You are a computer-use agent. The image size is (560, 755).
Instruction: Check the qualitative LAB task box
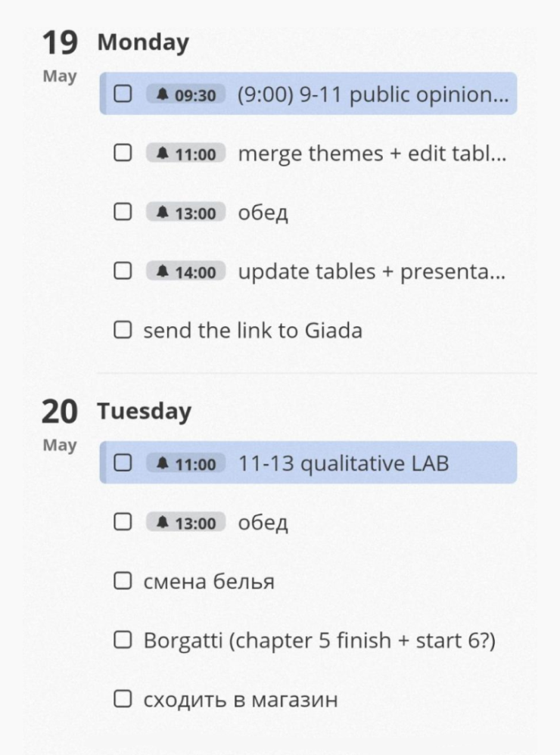(123, 463)
